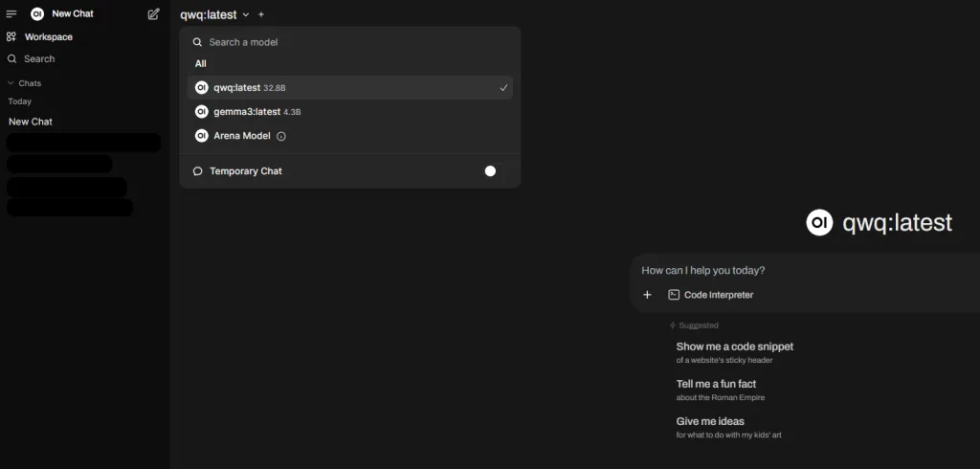Select the gemma3:latest 4.3B model
The width and height of the screenshot is (980, 469).
pyautogui.click(x=350, y=111)
